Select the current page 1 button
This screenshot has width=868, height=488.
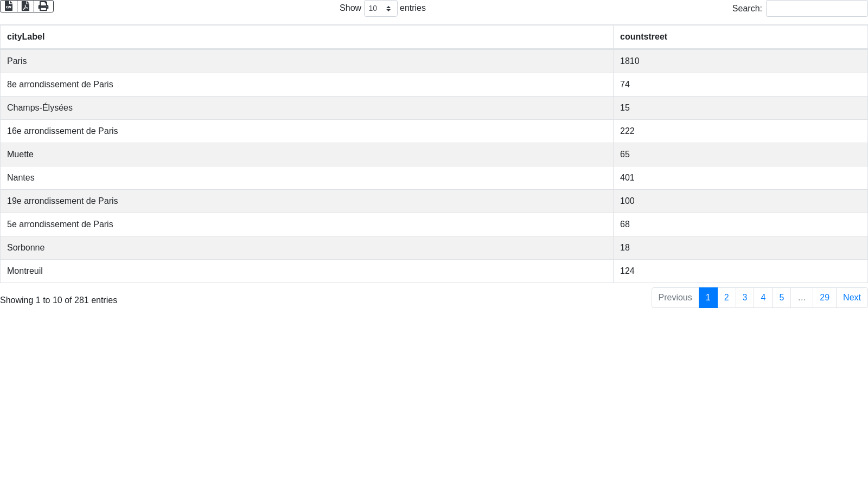pyautogui.click(x=708, y=298)
